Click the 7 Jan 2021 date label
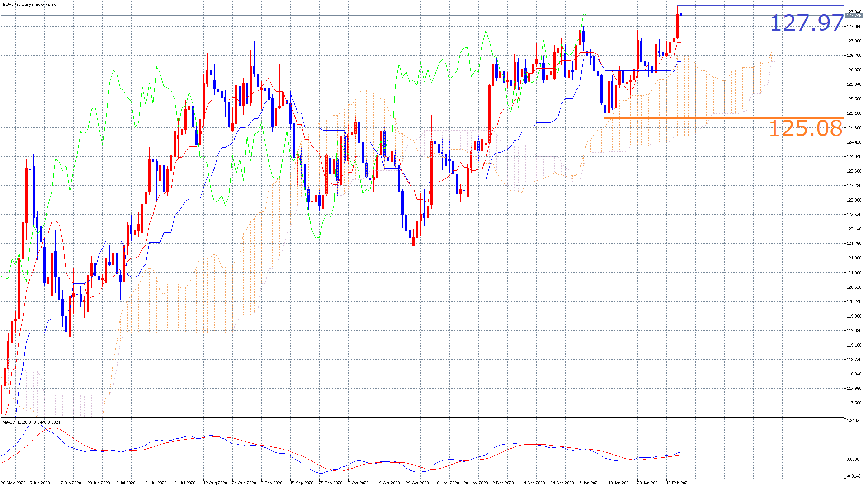 click(590, 483)
